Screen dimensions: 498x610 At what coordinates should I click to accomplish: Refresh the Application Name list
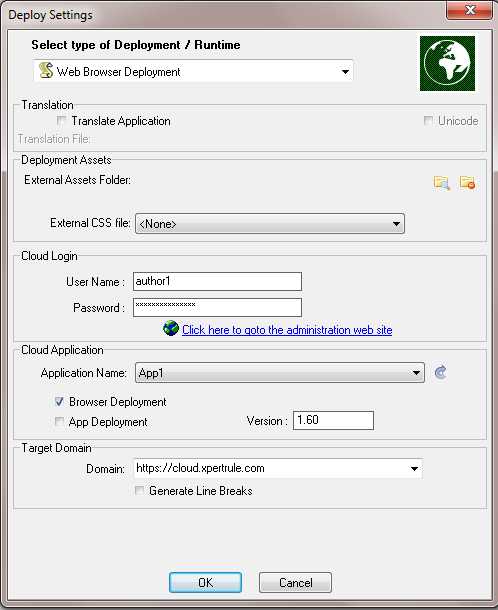(440, 372)
